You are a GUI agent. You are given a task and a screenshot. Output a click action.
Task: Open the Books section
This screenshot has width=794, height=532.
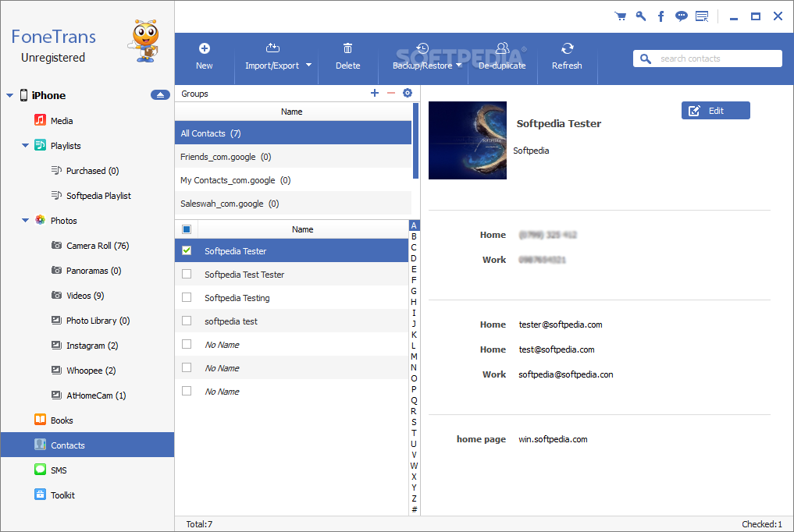[61, 420]
